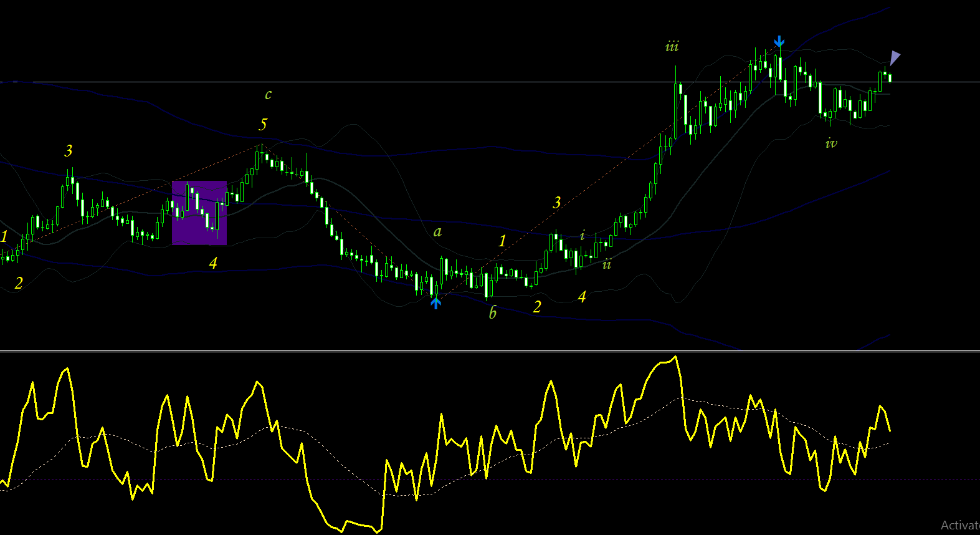Click the wave label "iv"
This screenshot has height=535, width=980.
pos(831,143)
